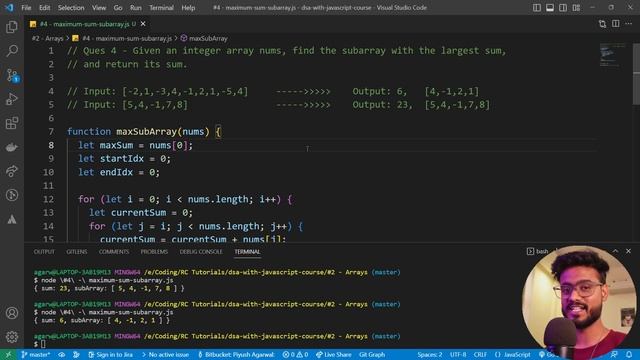Open the Explorer view in activity bar
This screenshot has width=640, height=360.
tap(12, 27)
